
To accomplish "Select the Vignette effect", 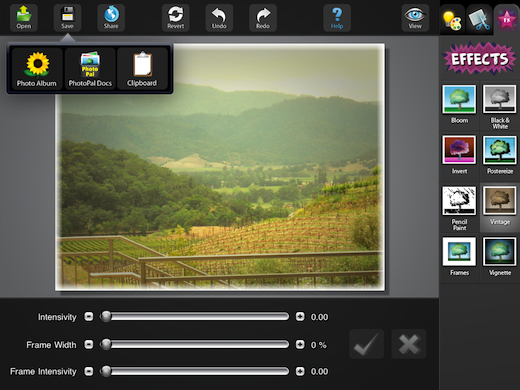I will point(500,257).
